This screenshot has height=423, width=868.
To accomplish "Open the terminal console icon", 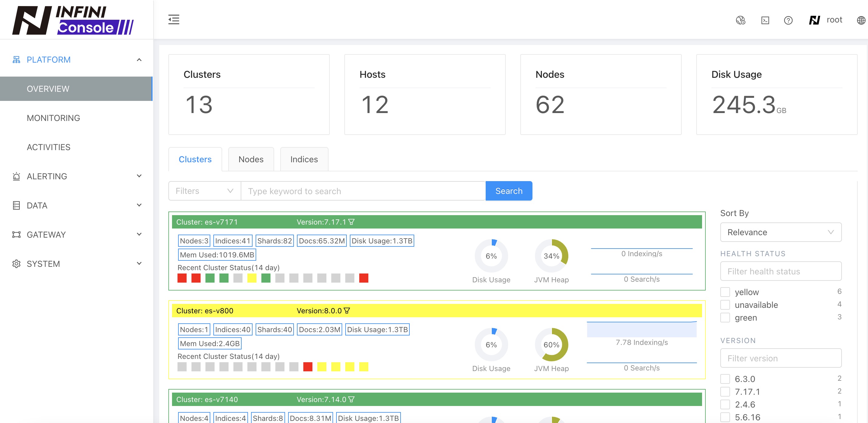I will click(x=765, y=20).
